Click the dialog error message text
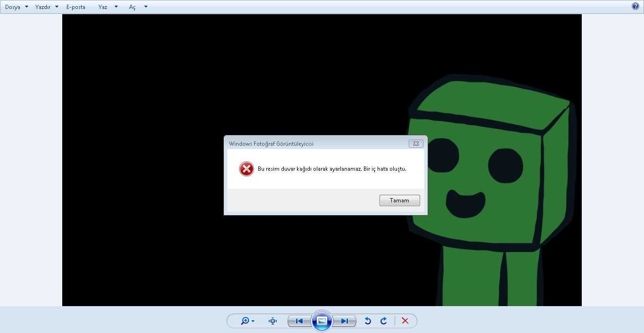 [332, 169]
